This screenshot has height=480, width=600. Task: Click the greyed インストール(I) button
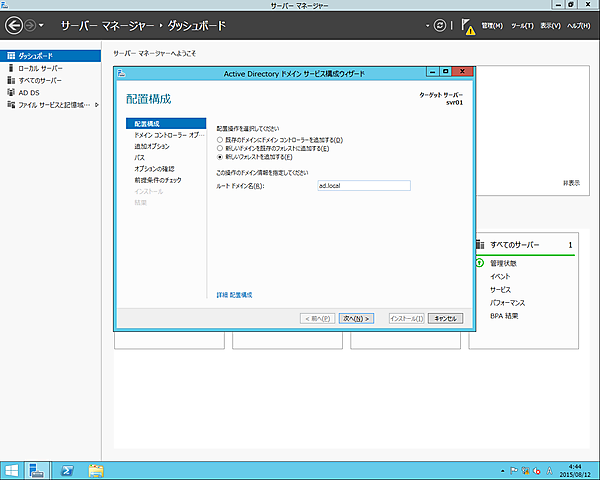[407, 318]
